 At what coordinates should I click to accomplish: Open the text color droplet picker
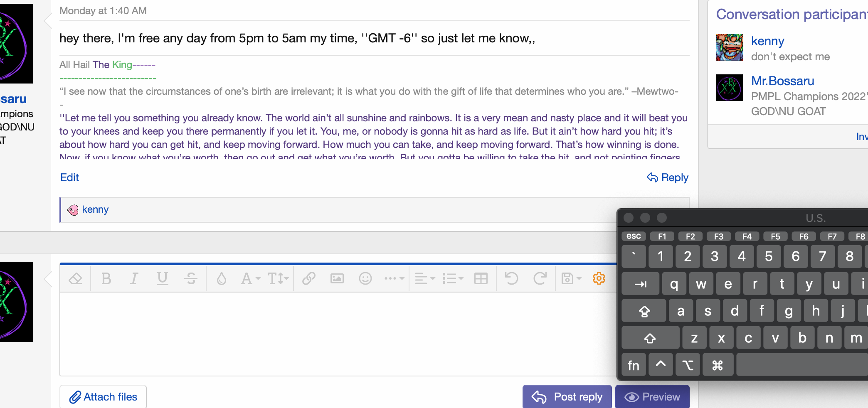coord(222,278)
